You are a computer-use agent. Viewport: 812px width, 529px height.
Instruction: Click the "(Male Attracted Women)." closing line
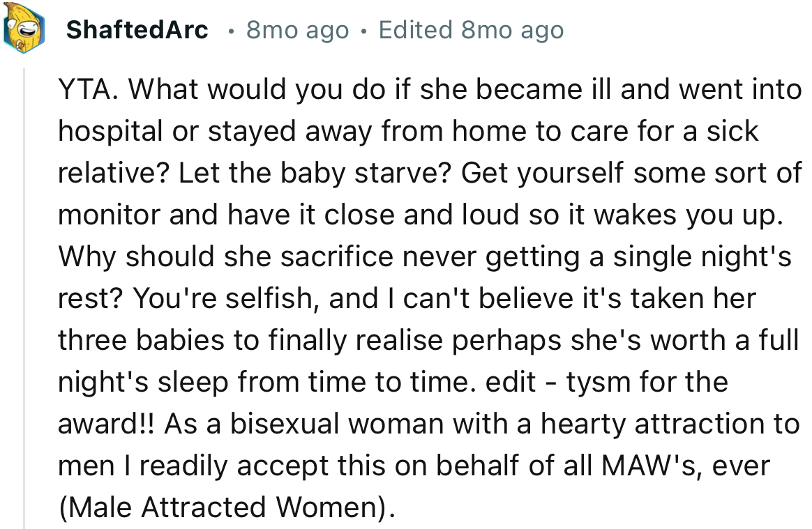[x=225, y=507]
